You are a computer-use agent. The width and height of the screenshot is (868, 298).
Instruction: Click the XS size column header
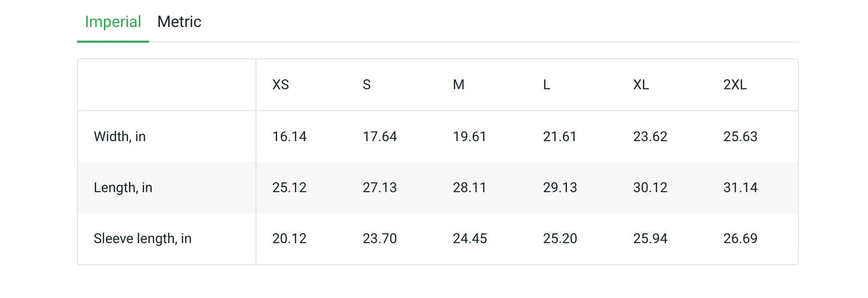click(281, 85)
